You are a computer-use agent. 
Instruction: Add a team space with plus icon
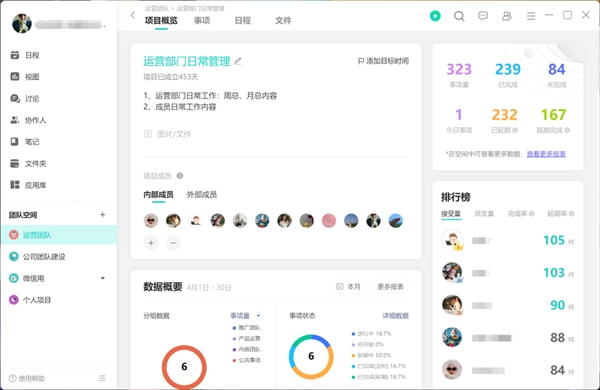point(103,215)
